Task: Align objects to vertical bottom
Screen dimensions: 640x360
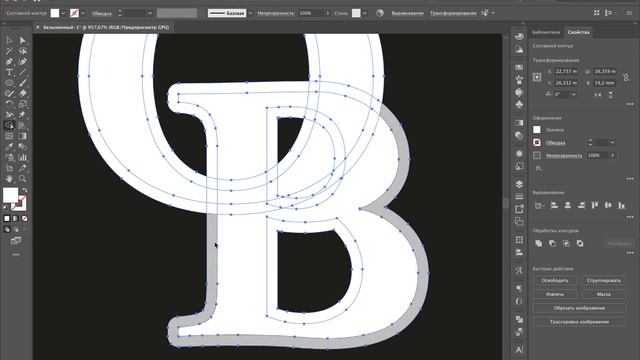Action: click(x=621, y=205)
